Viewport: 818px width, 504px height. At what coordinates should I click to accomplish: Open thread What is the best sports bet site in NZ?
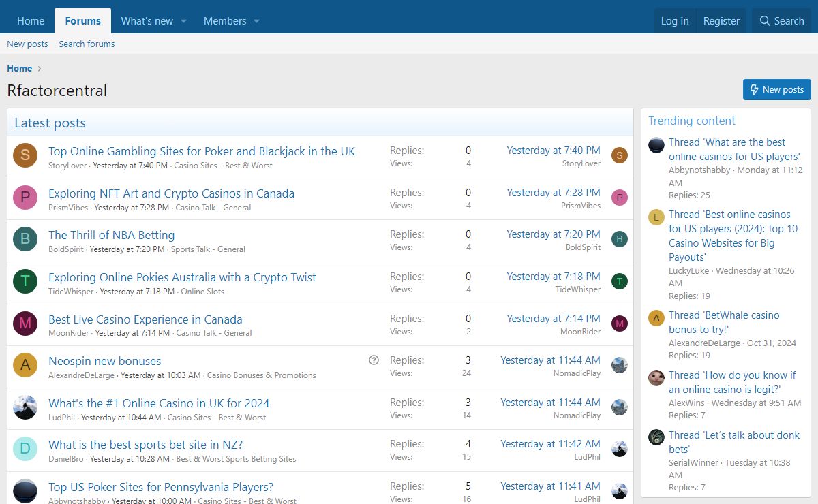(145, 445)
